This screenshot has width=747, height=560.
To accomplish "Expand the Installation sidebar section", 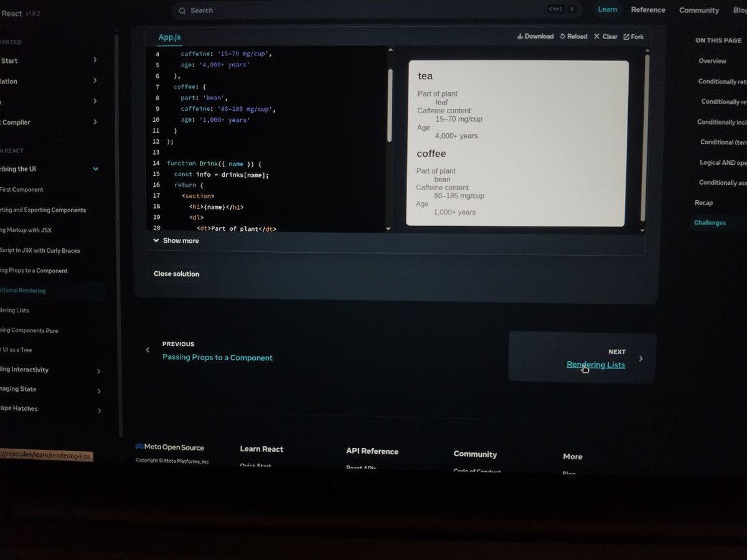I will 95,80.
